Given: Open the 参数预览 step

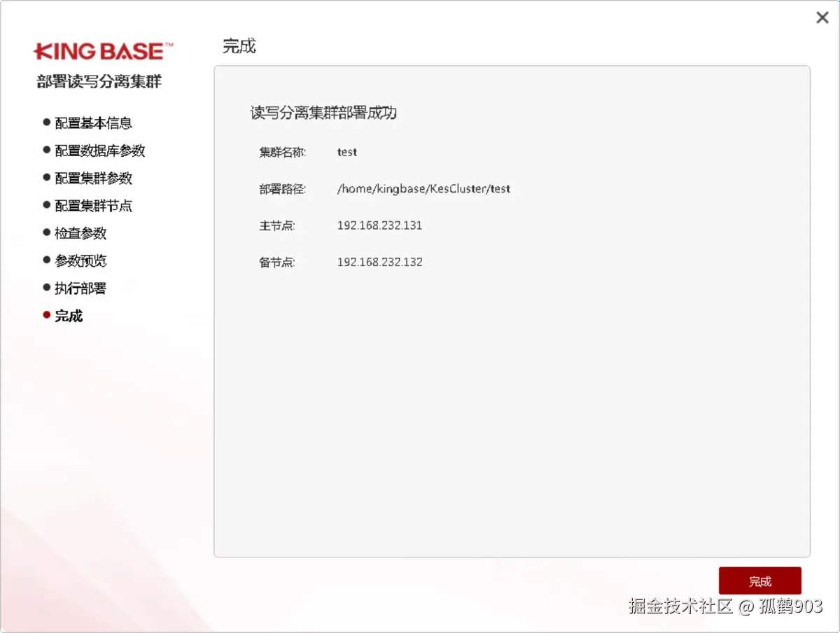Looking at the screenshot, I should click(80, 260).
